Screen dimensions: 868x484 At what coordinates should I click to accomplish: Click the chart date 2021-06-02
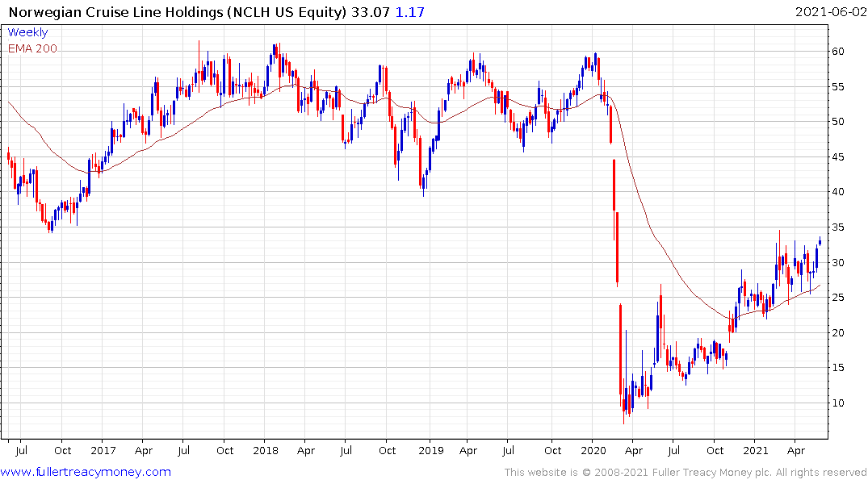[x=830, y=12]
